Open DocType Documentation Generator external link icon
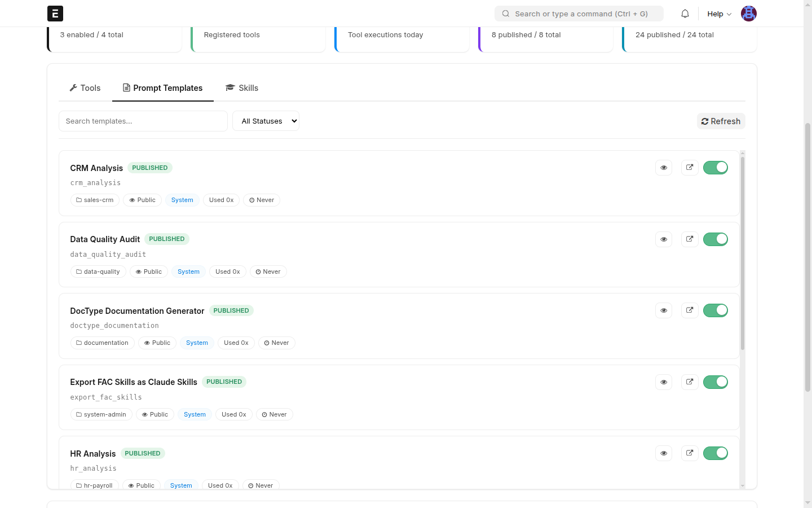The width and height of the screenshot is (812, 508). [x=690, y=310]
